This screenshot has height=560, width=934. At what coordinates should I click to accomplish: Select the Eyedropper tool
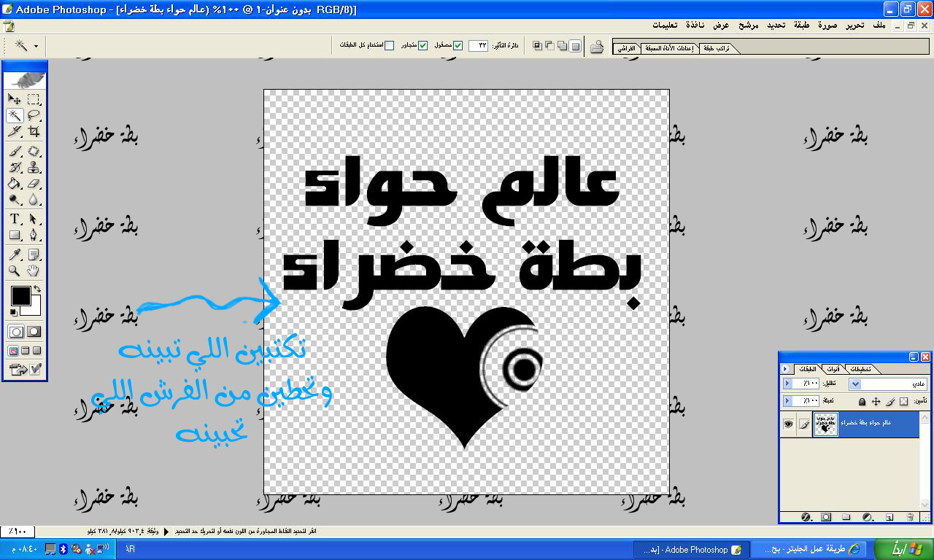coord(15,254)
